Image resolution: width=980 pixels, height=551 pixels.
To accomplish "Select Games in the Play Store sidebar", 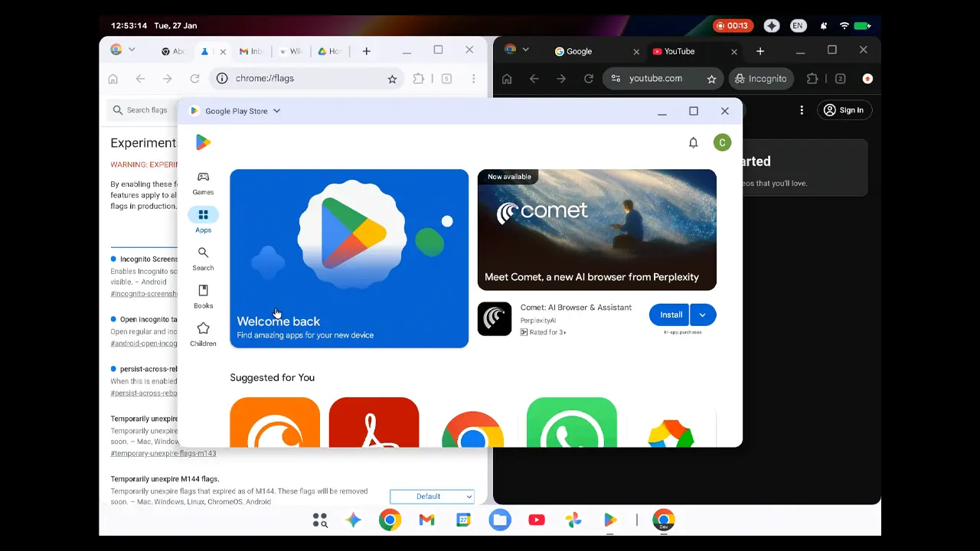I will (x=203, y=184).
